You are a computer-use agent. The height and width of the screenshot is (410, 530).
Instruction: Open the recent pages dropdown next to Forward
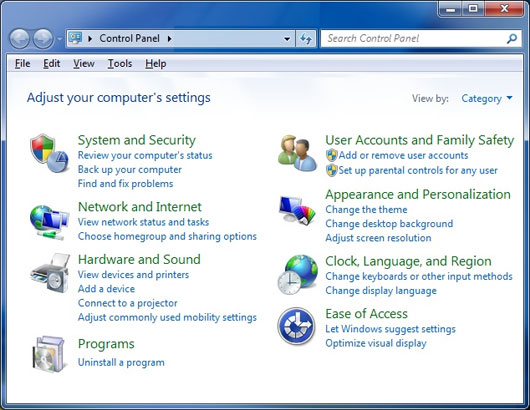pos(59,39)
